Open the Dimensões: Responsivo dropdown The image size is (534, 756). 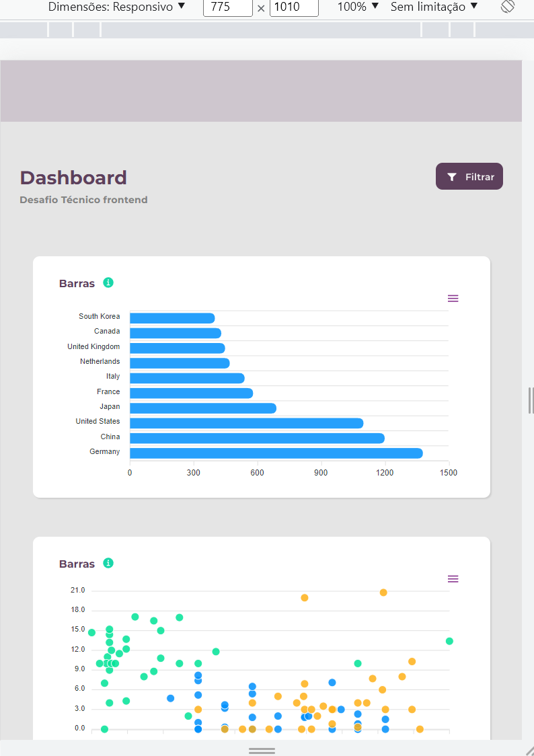(x=116, y=7)
